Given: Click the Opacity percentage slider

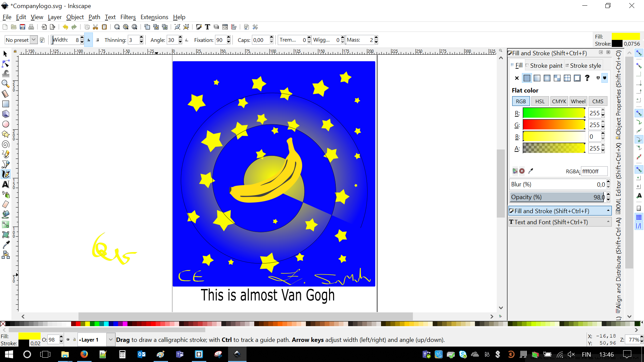Looking at the screenshot, I should (x=557, y=197).
